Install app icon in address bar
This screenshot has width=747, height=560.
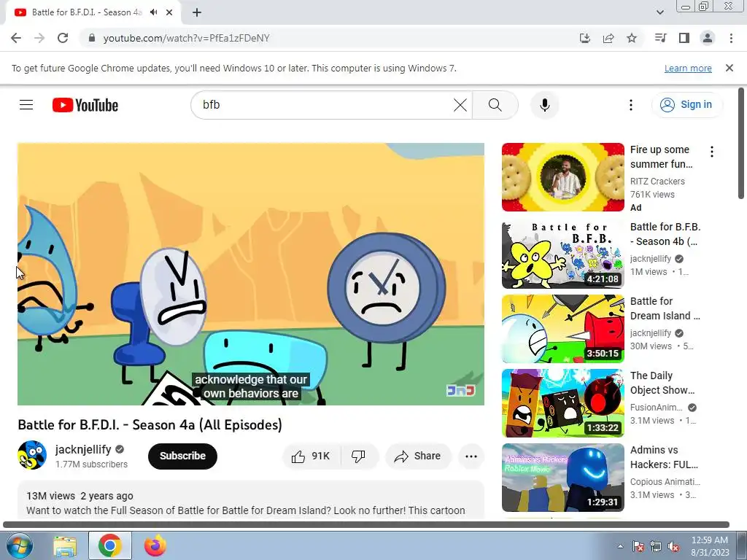(x=584, y=38)
